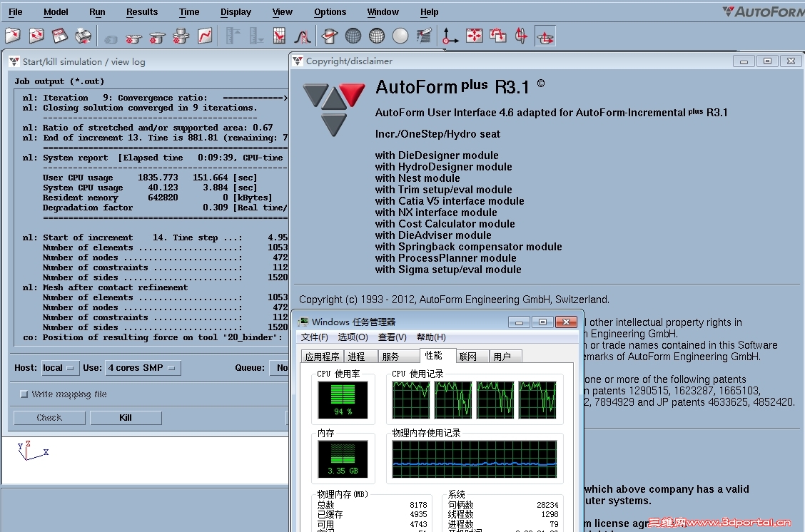Viewport: 805px width, 532px height.
Task: Click the Check button
Action: pos(49,418)
